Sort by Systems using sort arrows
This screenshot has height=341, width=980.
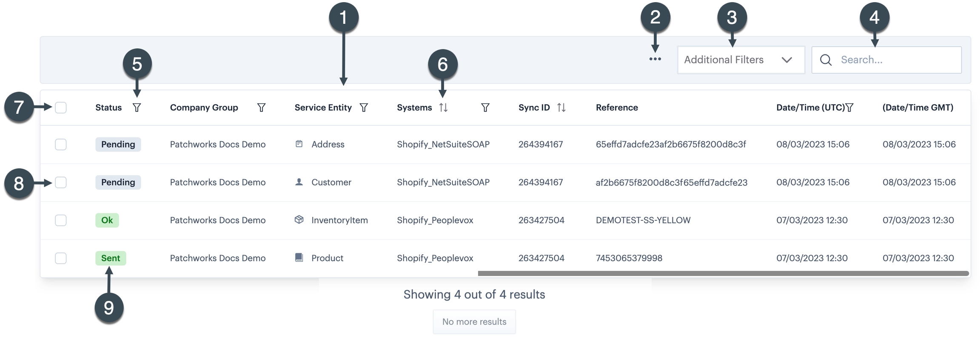(443, 108)
